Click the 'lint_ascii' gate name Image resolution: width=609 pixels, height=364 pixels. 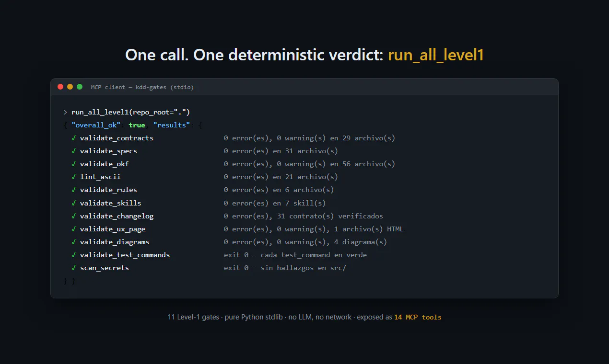pos(100,177)
